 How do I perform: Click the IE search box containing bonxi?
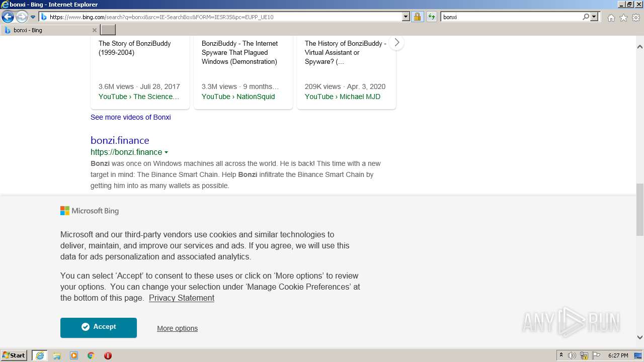click(511, 17)
